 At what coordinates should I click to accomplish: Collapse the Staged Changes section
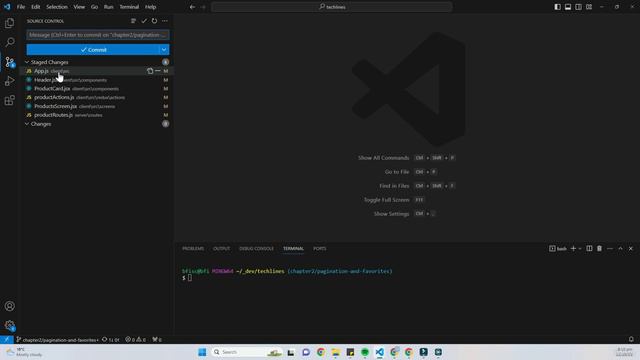tap(27, 62)
